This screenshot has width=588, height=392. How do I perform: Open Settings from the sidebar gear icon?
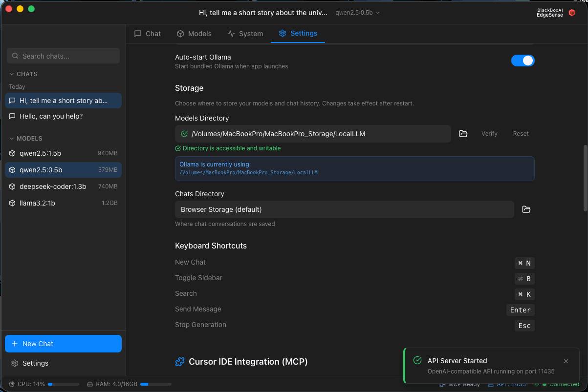click(x=15, y=363)
